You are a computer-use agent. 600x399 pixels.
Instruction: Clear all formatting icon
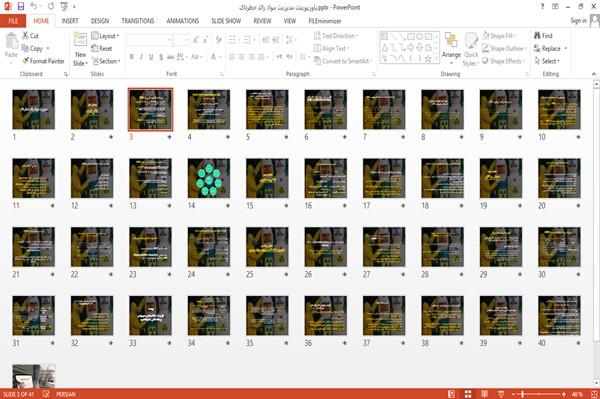point(219,40)
